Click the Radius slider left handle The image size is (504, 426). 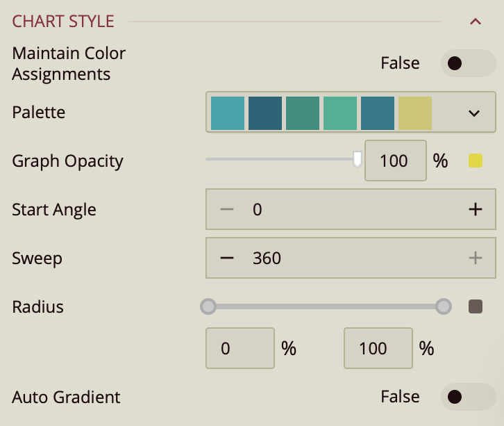(208, 306)
